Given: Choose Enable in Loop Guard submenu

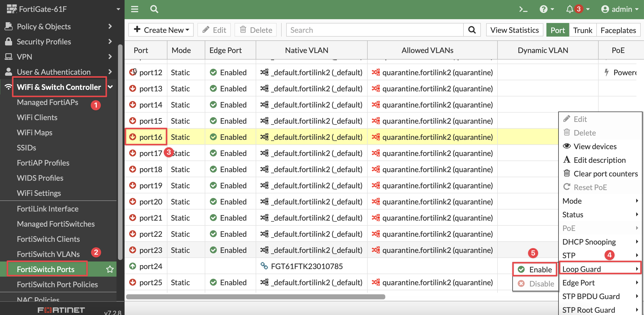Looking at the screenshot, I should (535, 269).
